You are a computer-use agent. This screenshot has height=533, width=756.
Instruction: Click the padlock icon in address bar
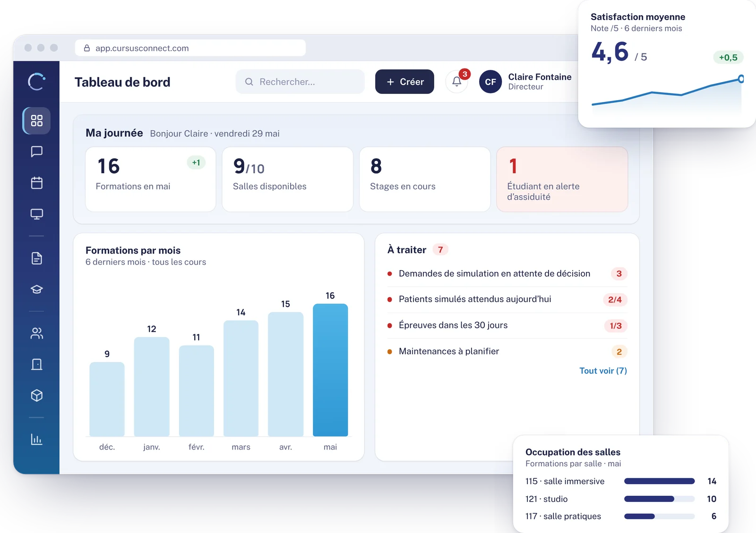(87, 48)
